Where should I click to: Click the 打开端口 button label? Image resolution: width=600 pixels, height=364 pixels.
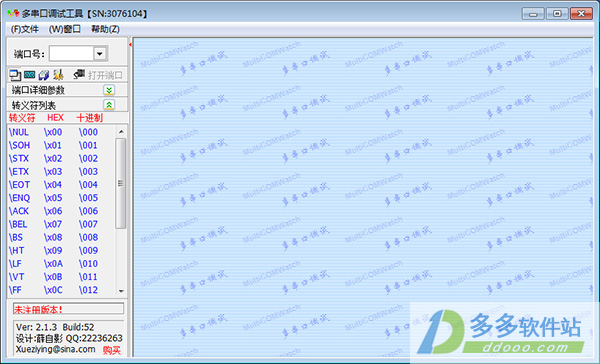tap(105, 75)
